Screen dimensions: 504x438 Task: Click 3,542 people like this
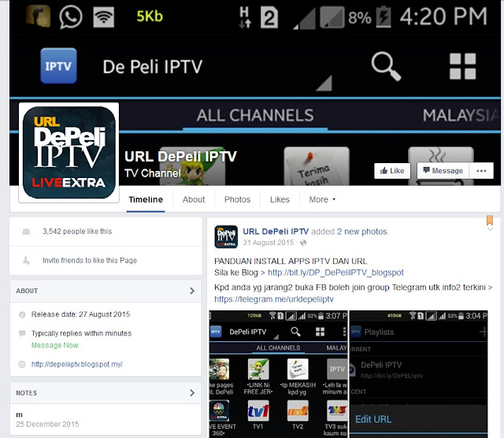[x=77, y=232]
